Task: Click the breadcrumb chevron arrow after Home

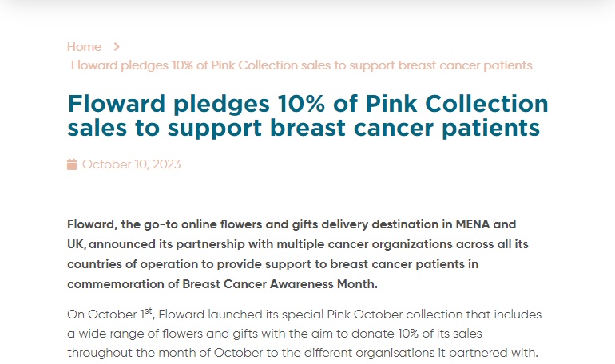Action: click(x=117, y=47)
